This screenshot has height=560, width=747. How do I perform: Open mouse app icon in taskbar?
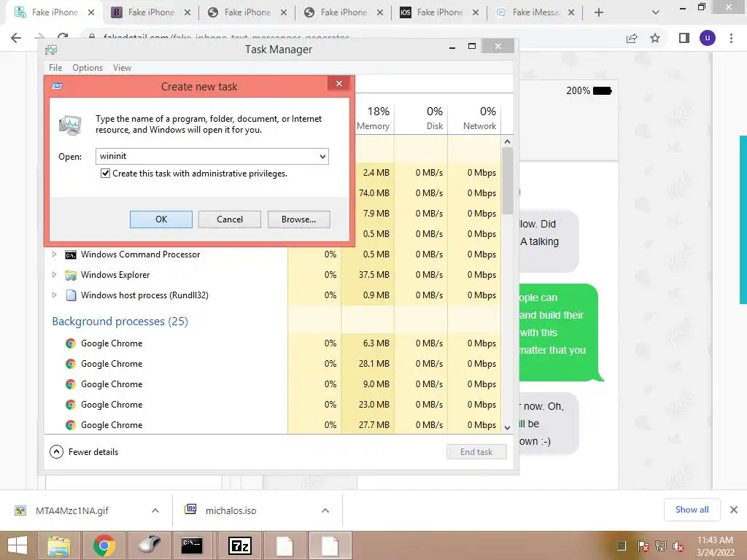click(x=149, y=545)
